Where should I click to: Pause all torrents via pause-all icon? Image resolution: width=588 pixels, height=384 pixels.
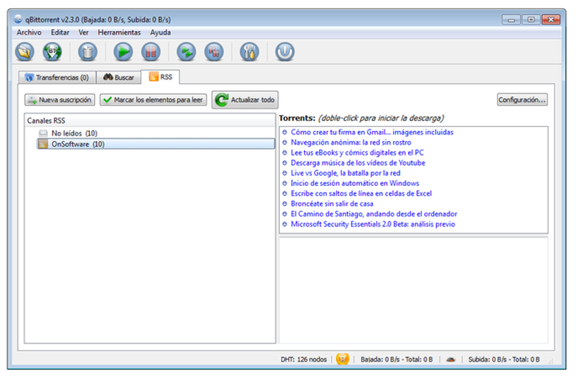[x=214, y=52]
